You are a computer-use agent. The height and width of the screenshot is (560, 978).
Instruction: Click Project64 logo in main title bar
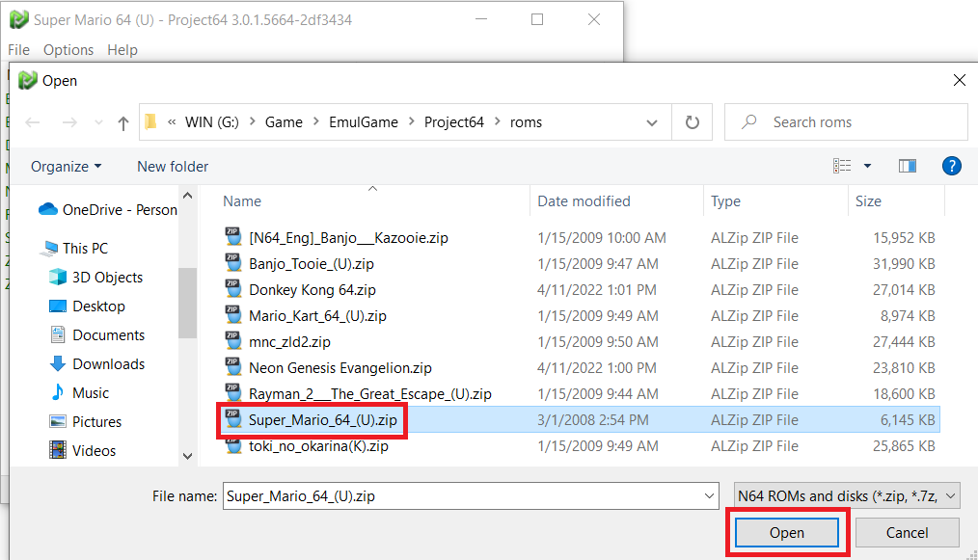[18, 19]
